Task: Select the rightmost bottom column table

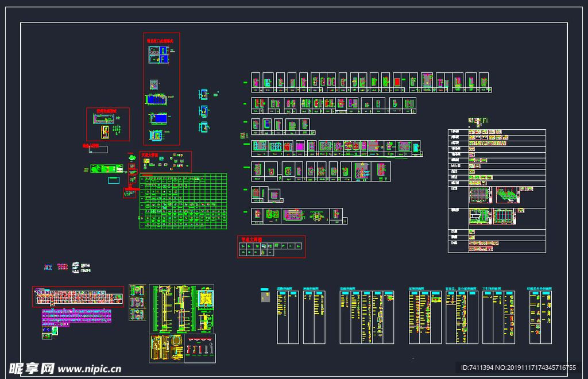Action: click(540, 317)
